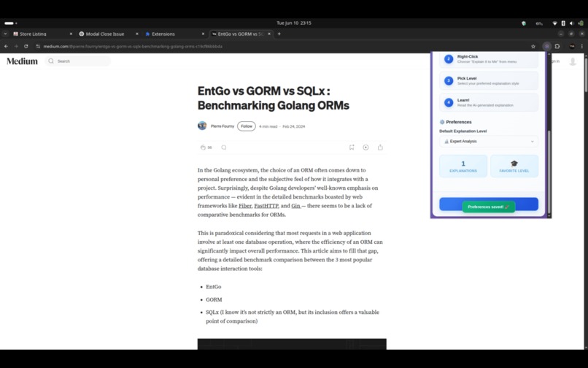
Task: Open the keyboard language indicator en
Action: [539, 23]
